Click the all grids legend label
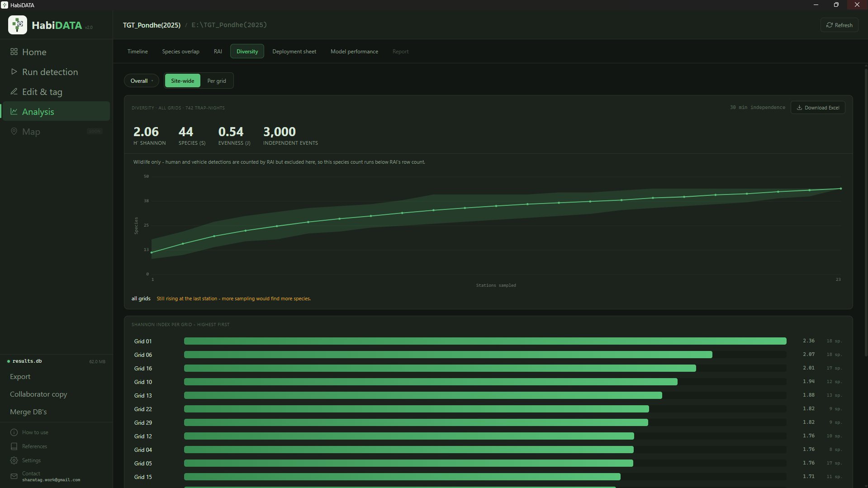This screenshot has height=488, width=868. (x=141, y=298)
